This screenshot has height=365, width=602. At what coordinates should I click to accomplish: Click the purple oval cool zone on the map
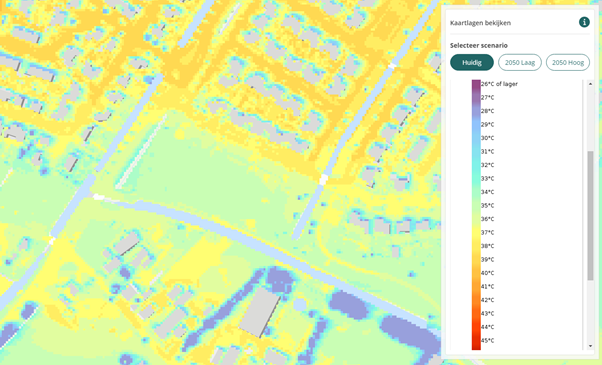point(349,305)
